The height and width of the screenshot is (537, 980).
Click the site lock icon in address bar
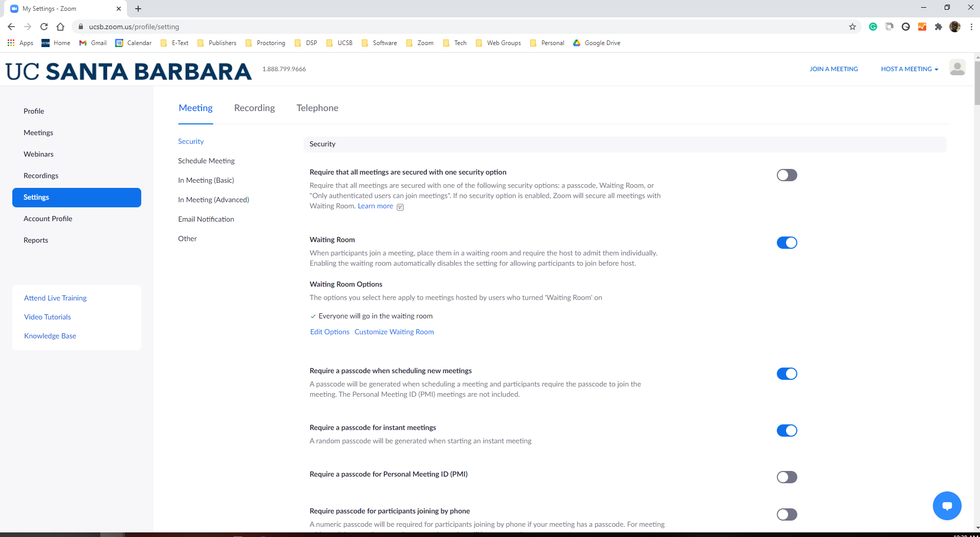(x=80, y=27)
